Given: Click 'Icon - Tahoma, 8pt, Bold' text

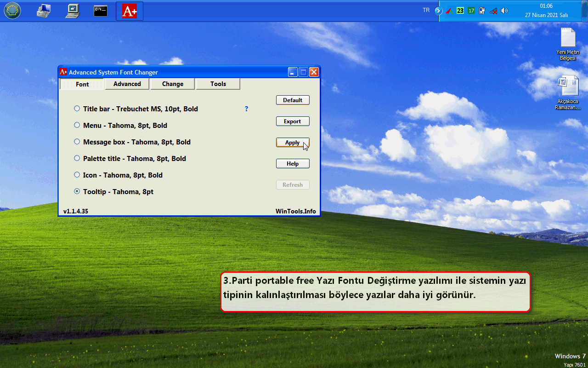Looking at the screenshot, I should 123,175.
